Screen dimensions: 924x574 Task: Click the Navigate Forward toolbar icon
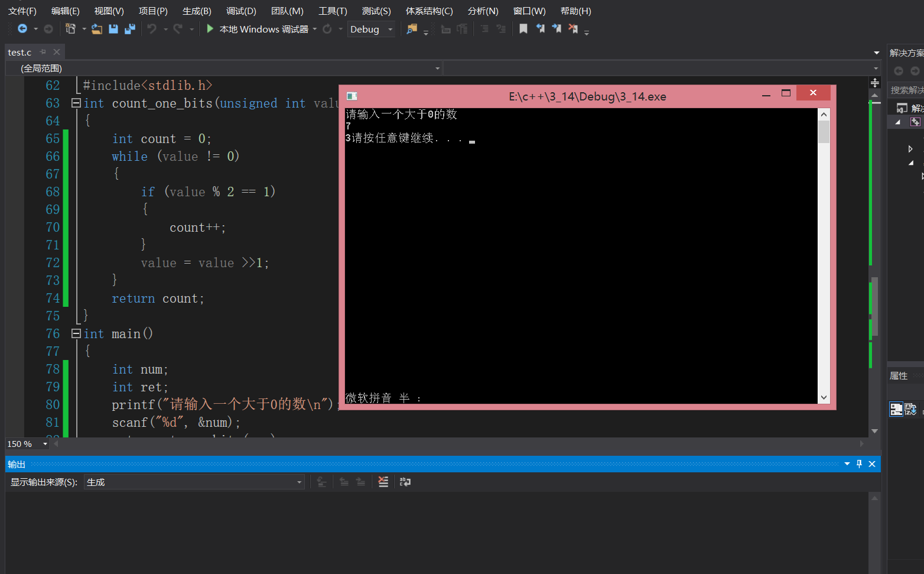(48, 28)
